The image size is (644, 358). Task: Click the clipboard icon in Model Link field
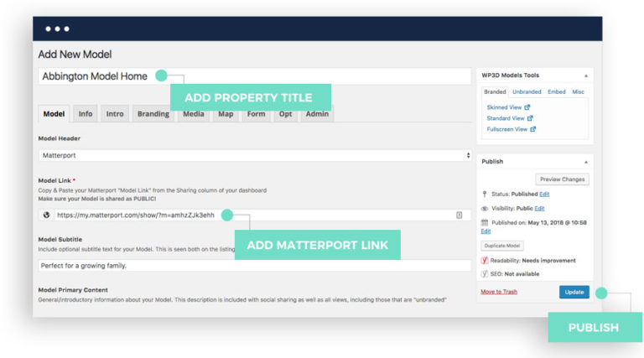coord(459,215)
